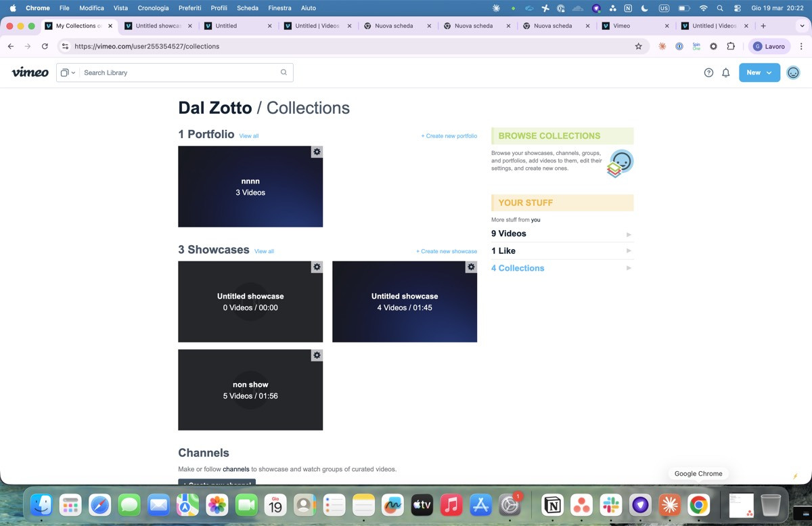Screen dimensions: 812x526
Task: Open the Cronologia menu
Action: 153,8
